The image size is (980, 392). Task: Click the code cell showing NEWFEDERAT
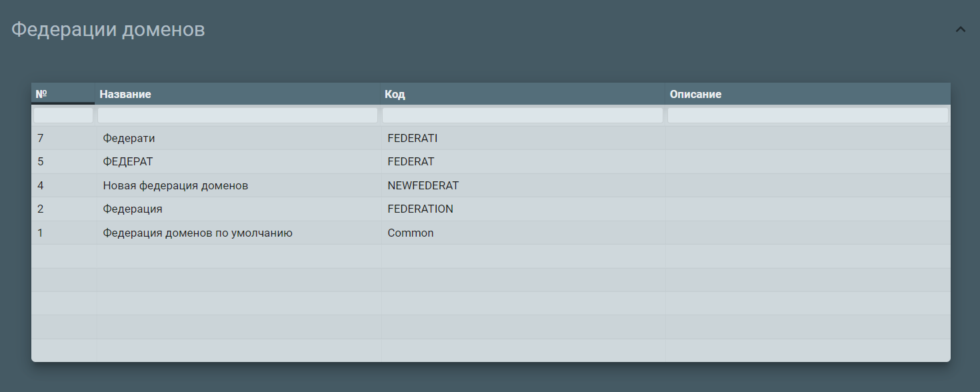tap(423, 185)
